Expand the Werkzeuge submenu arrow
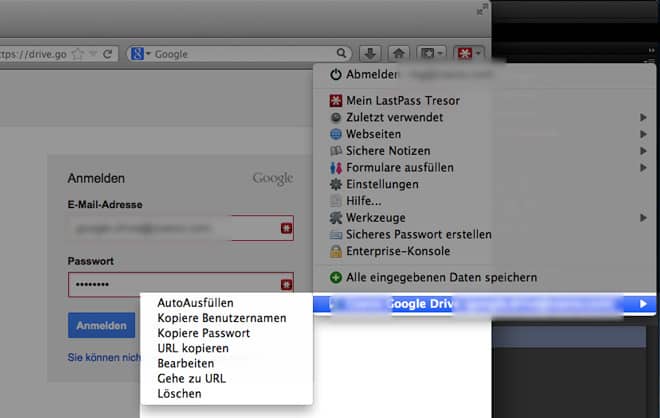660x418 pixels. [x=643, y=218]
